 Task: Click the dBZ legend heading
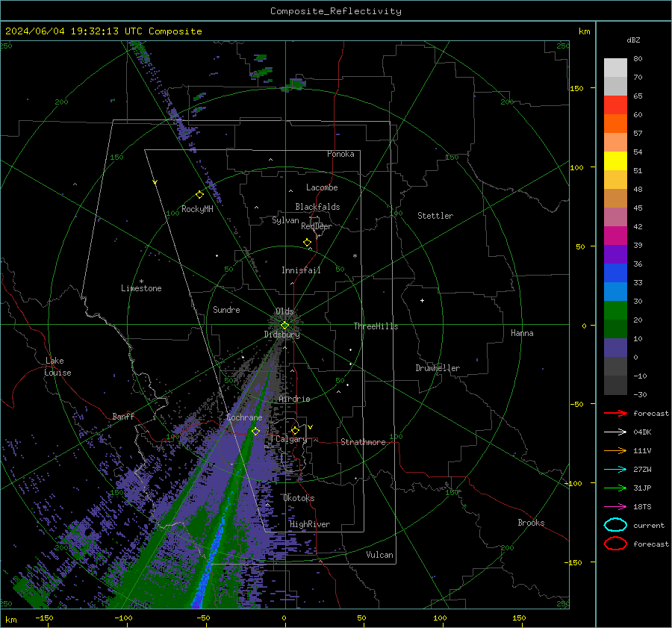click(633, 40)
